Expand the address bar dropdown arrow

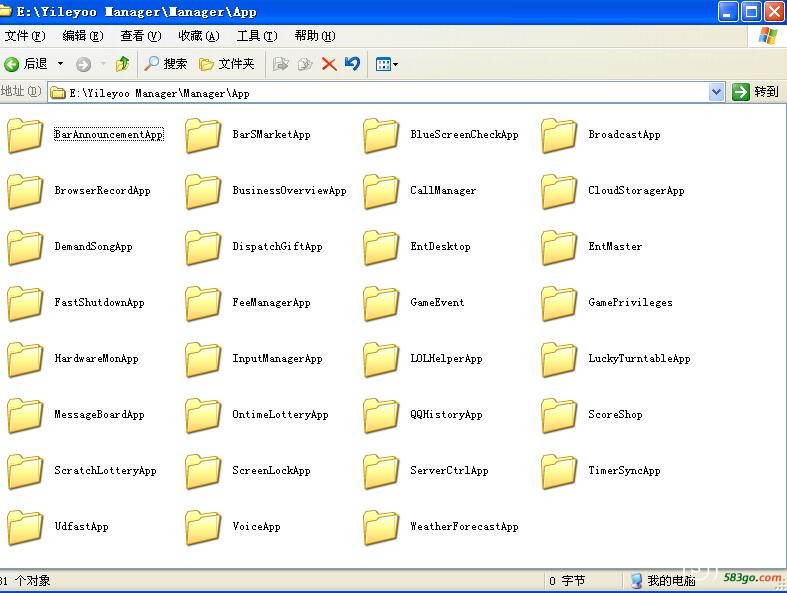pos(717,92)
